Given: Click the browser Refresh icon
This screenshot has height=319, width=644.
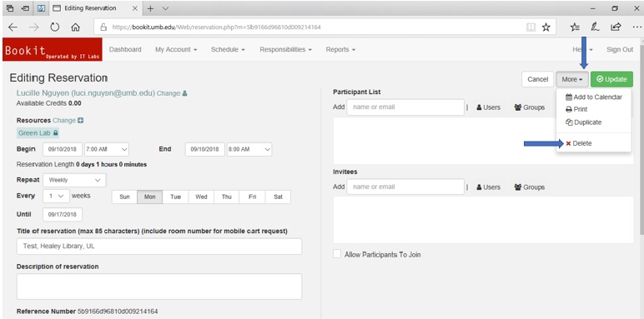Looking at the screenshot, I should (54, 27).
